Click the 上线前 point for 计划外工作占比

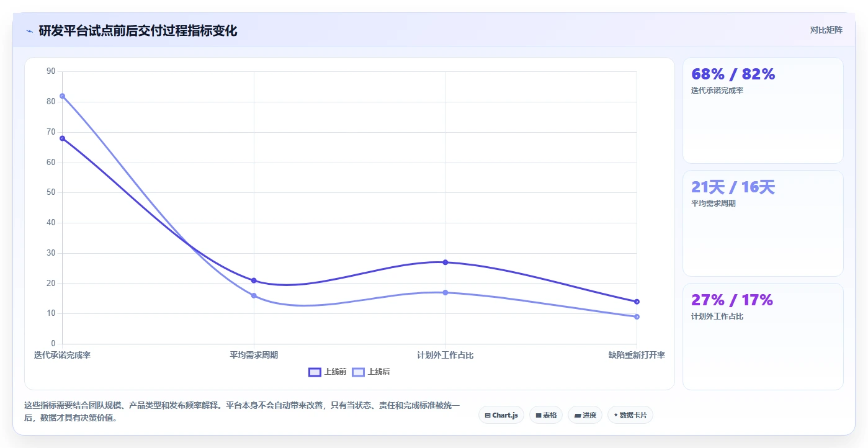(445, 262)
